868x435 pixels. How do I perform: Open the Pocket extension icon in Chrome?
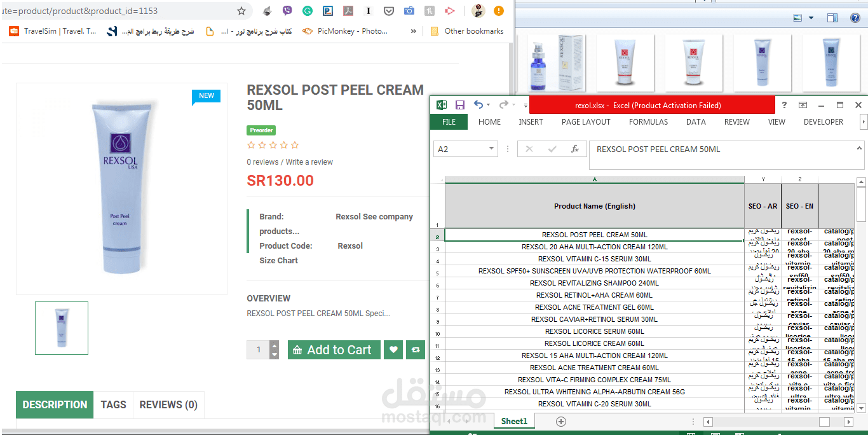(389, 11)
